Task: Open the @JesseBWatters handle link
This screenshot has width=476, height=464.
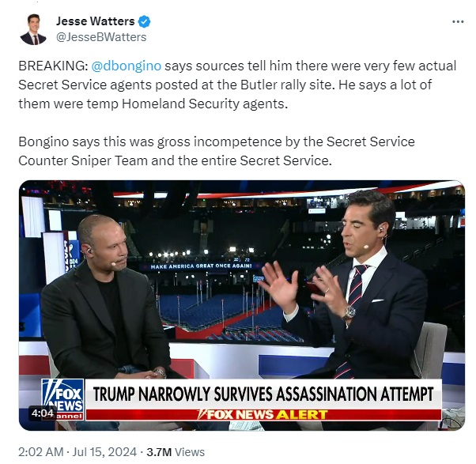Action: coord(101,37)
